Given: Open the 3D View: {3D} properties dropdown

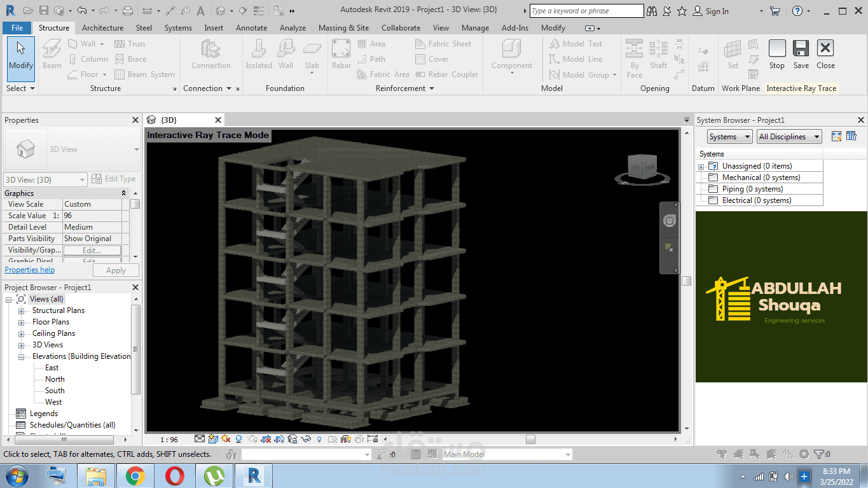Looking at the screenshot, I should 45,180.
